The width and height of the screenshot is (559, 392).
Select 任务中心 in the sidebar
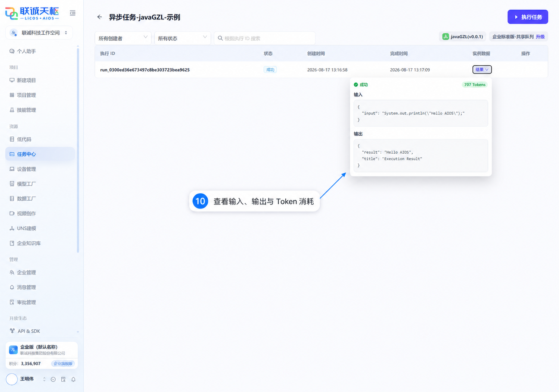(x=40, y=154)
